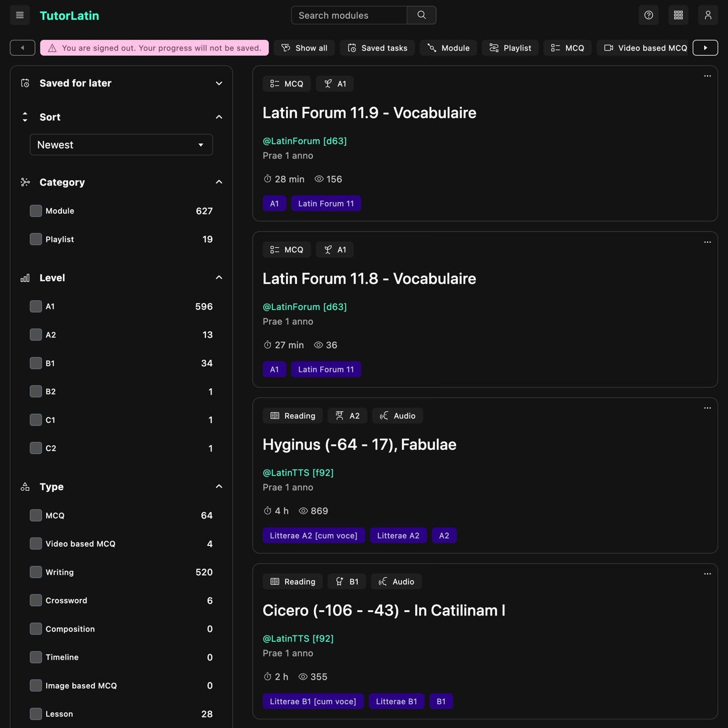
Task: Open the user account icon
Action: click(x=708, y=15)
